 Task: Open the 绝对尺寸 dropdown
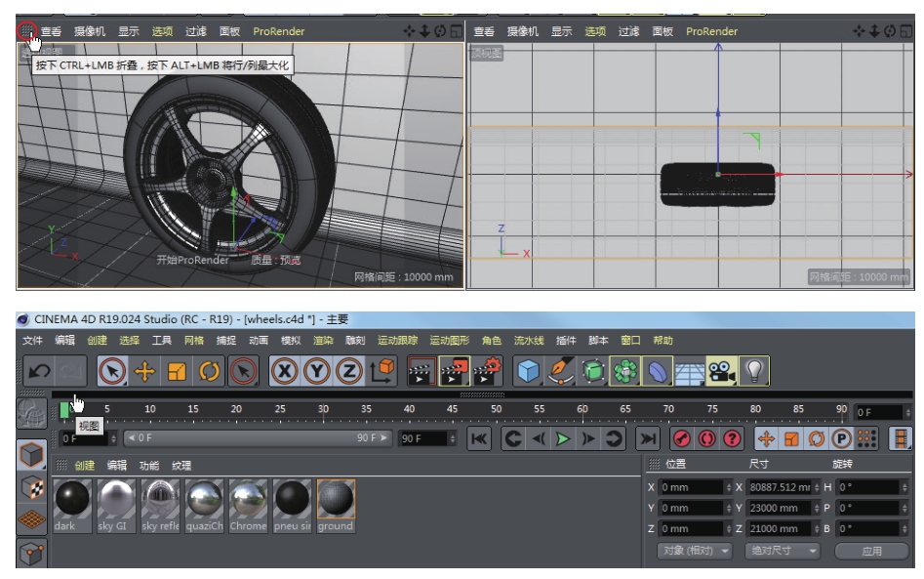click(x=783, y=551)
